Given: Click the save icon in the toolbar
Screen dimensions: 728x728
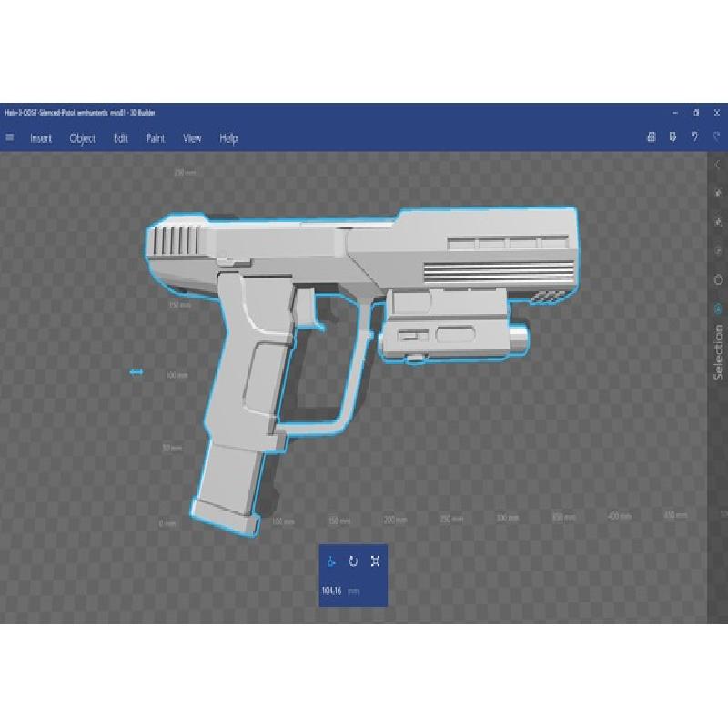Looking at the screenshot, I should pos(672,137).
